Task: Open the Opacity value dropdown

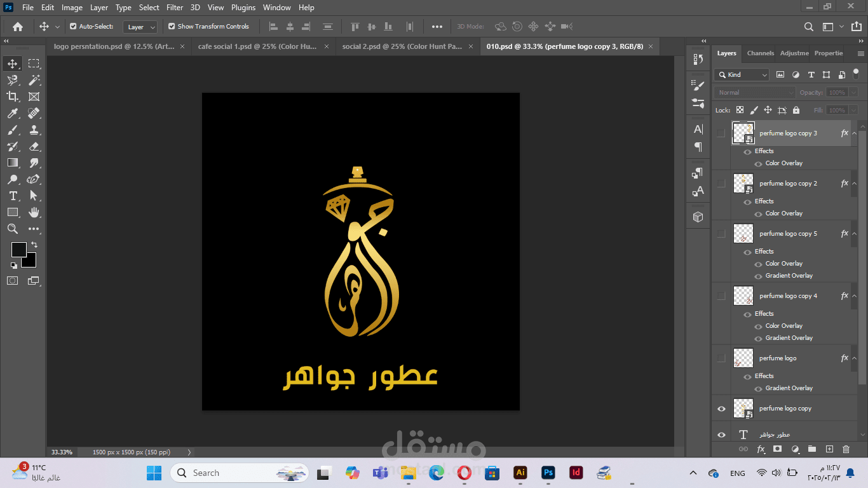Action: click(853, 93)
